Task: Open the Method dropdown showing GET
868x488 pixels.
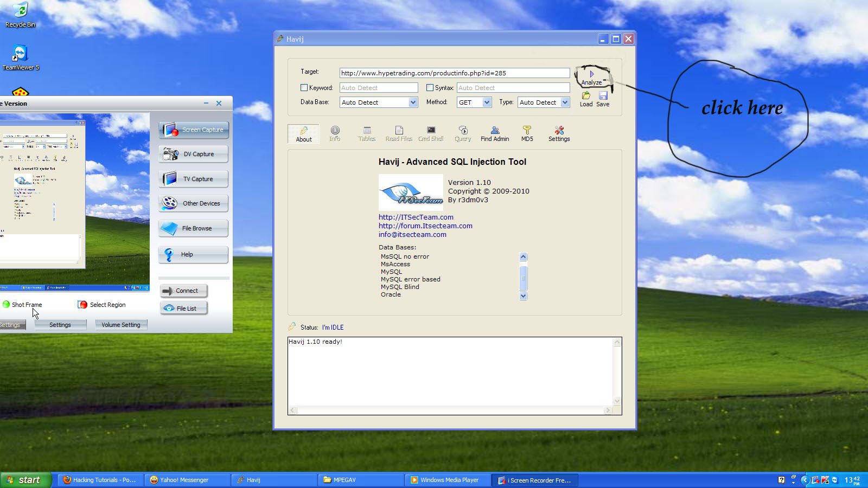Action: 474,102
